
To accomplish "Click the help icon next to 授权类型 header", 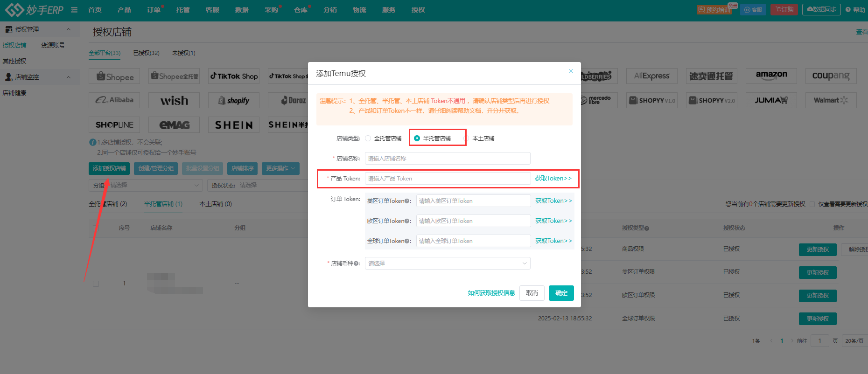I will tap(647, 229).
